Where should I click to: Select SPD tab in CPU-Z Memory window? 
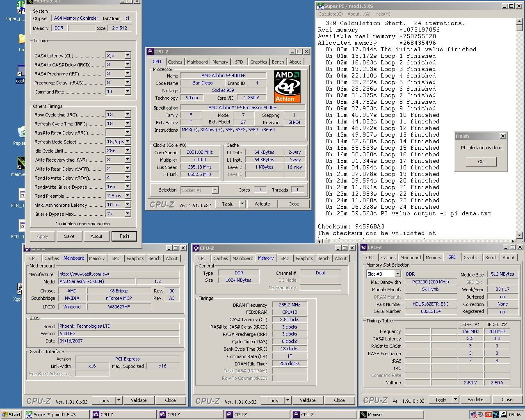pyautogui.click(x=284, y=258)
